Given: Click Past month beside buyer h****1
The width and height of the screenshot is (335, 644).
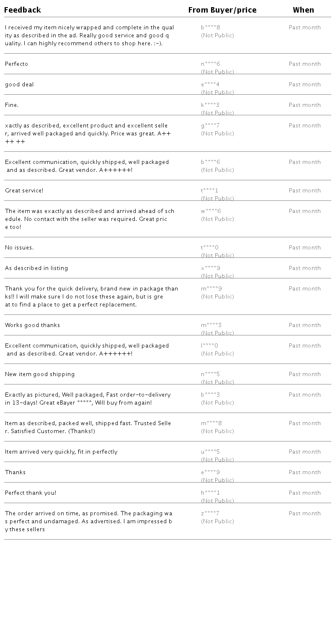Looking at the screenshot, I should 304,493.
